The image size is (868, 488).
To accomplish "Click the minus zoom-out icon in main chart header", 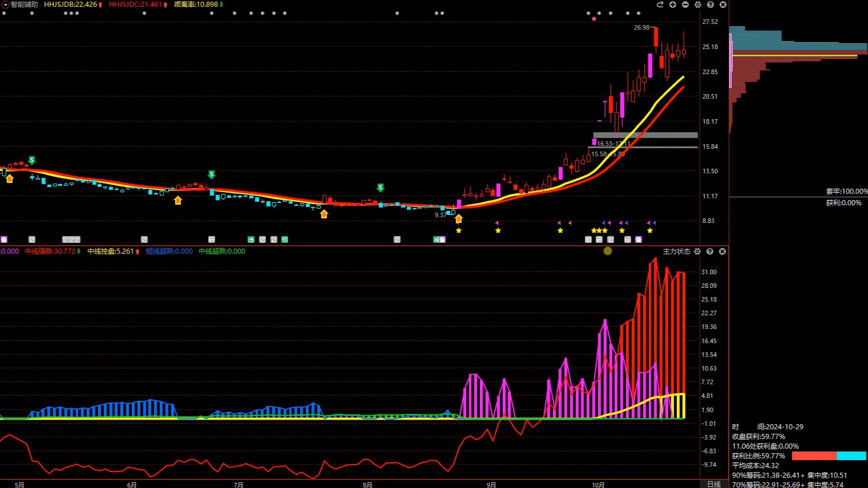I will pyautogui.click(x=685, y=5).
